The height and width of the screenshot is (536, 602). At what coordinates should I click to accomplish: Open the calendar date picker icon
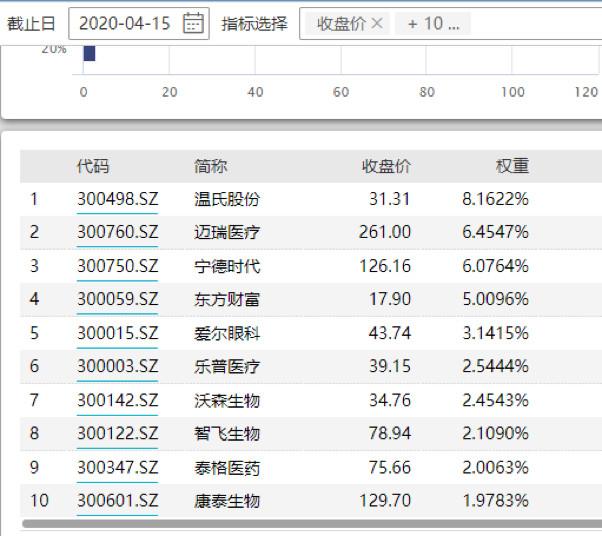[x=193, y=23]
